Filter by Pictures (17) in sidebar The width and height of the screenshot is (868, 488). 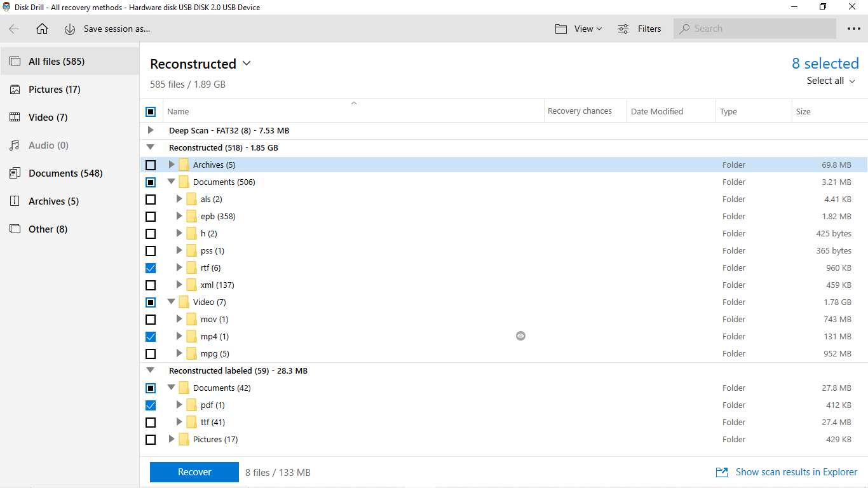[x=70, y=90]
